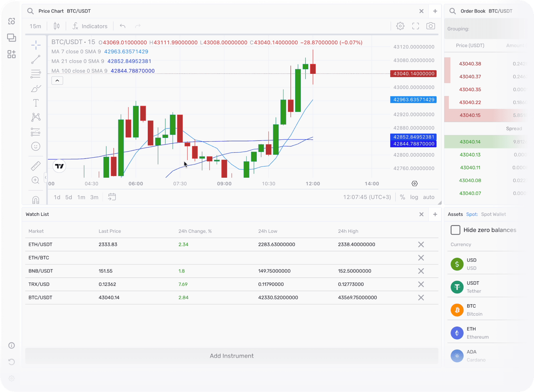
Task: Set the chart range to 5d
Action: click(69, 197)
